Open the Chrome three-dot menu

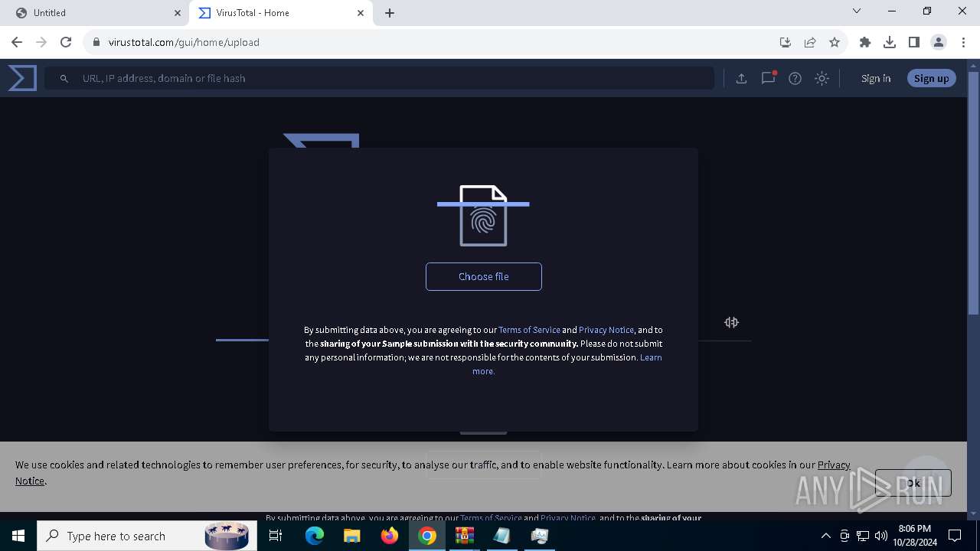pyautogui.click(x=963, y=42)
